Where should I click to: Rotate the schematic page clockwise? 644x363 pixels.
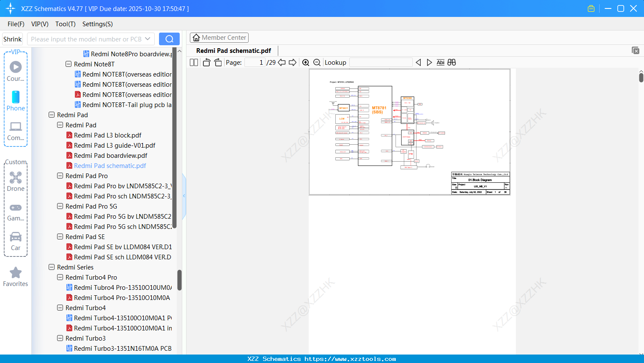217,62
